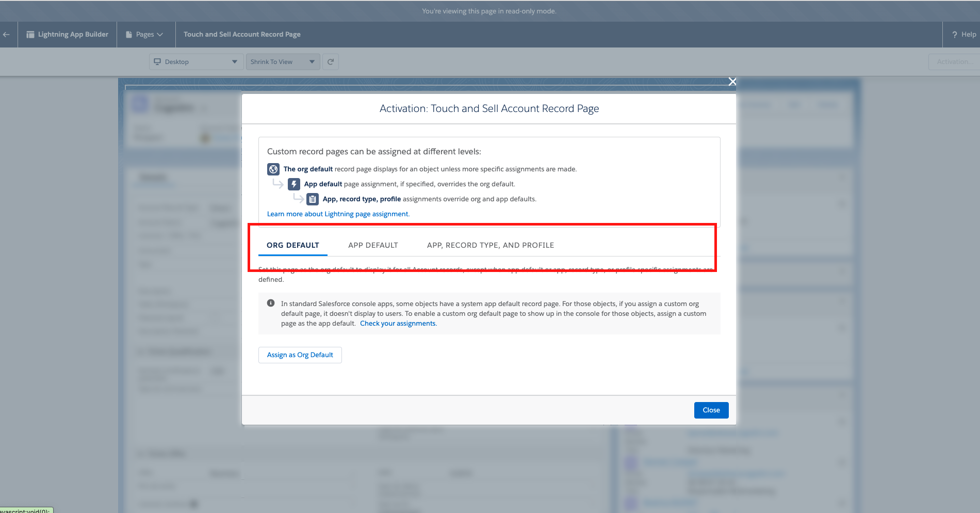Close the activation dialog with X
Screen dimensions: 980x513
pos(732,82)
